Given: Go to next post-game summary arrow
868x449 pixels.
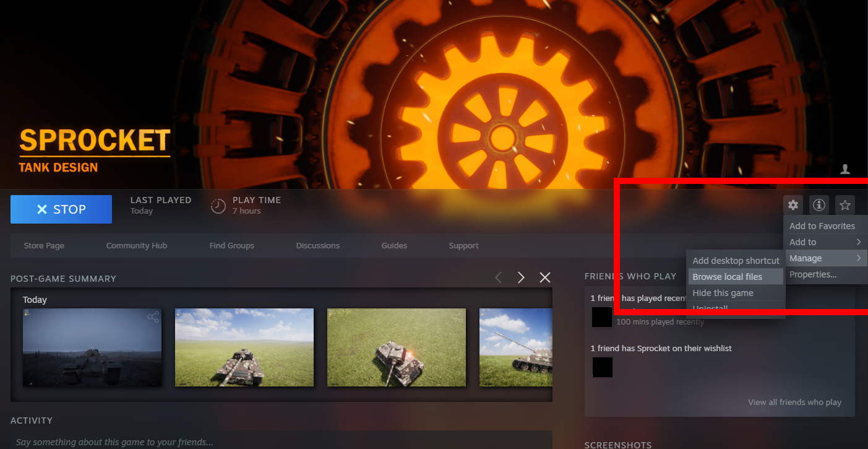Looking at the screenshot, I should [521, 277].
